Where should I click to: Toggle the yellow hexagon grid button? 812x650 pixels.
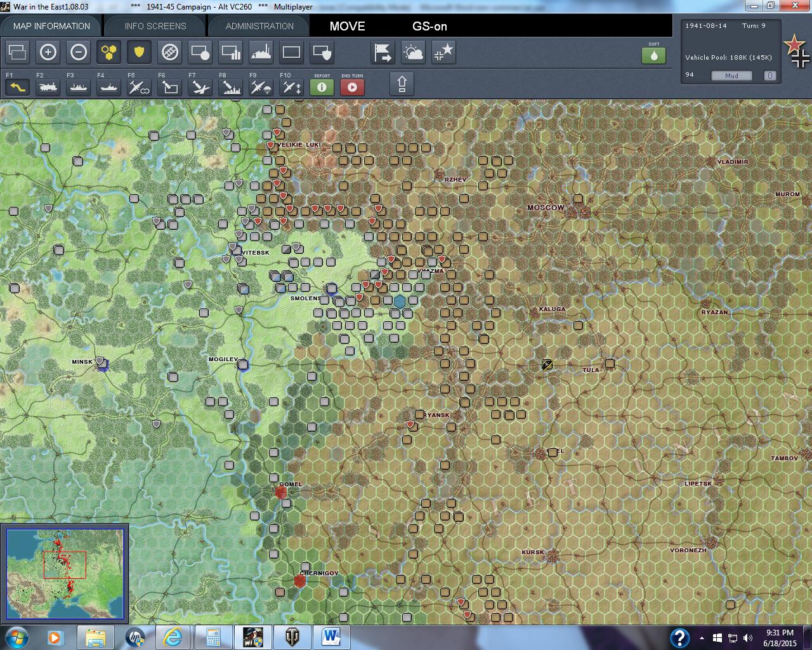[108, 52]
